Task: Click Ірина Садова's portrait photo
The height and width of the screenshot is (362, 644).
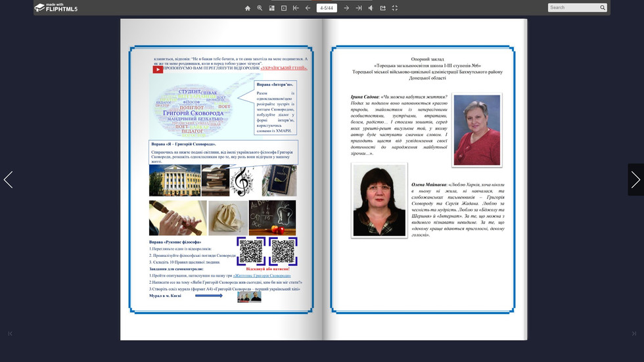Action: (x=477, y=130)
